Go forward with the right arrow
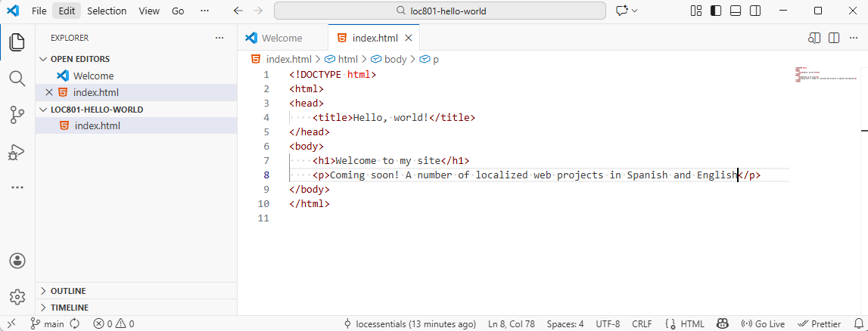The width and height of the screenshot is (868, 331). click(257, 11)
